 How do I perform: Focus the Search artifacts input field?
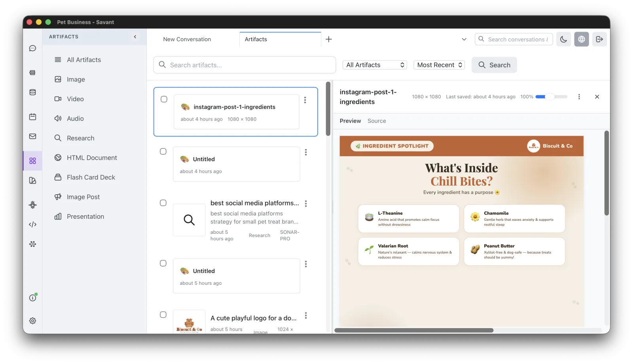(x=244, y=65)
